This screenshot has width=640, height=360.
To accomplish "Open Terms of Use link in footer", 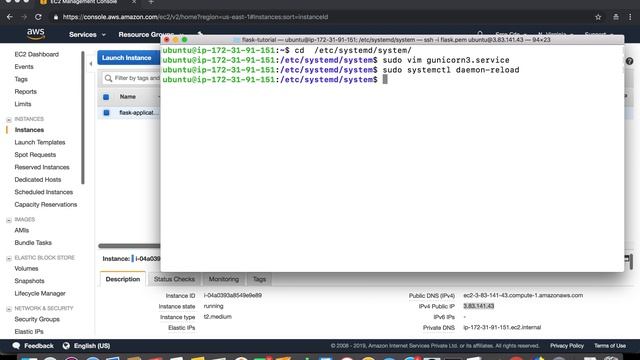I will 610,346.
